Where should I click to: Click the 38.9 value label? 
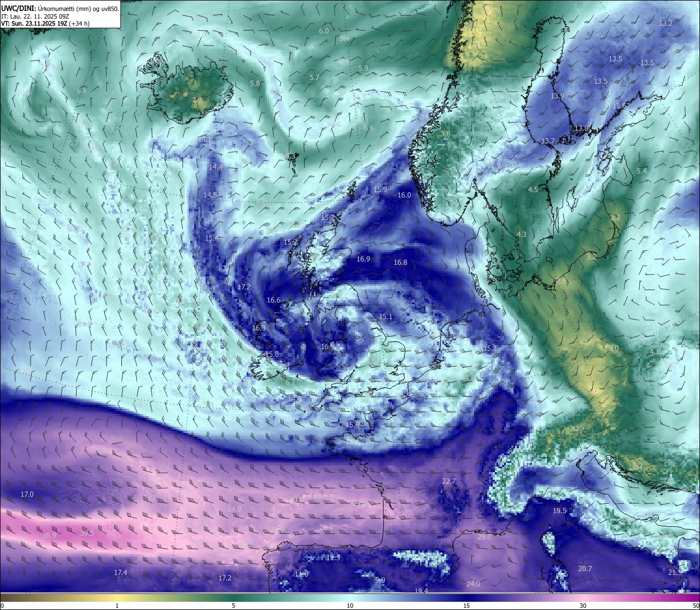pos(49,535)
